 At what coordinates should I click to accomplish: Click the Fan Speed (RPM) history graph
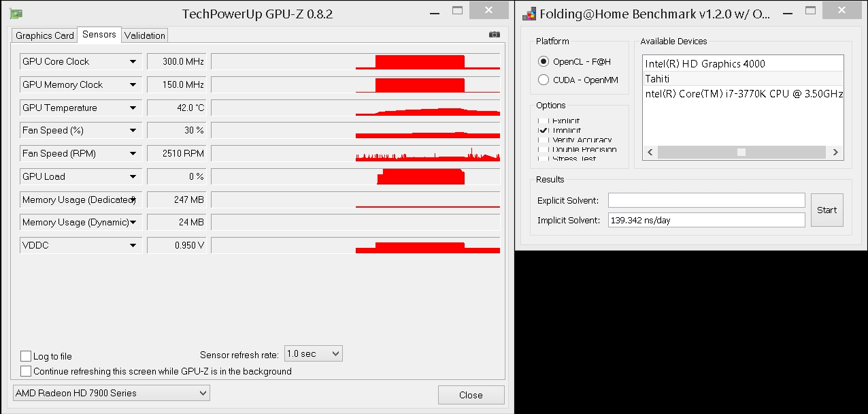[x=356, y=153]
